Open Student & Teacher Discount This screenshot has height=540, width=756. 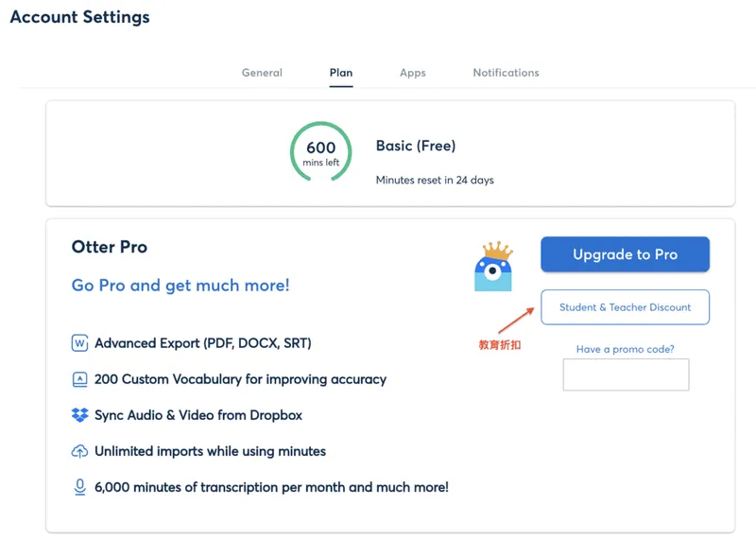[625, 307]
